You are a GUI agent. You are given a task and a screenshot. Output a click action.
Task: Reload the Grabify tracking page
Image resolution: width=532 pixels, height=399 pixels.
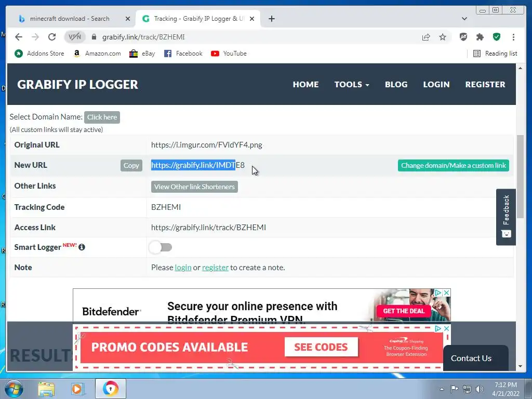point(52,37)
